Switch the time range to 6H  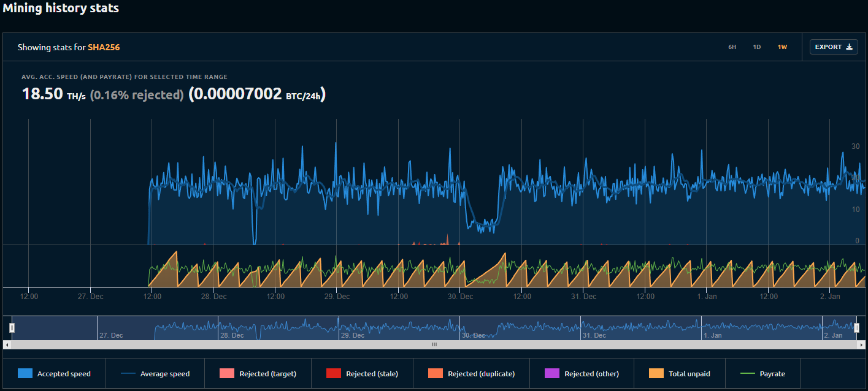732,47
